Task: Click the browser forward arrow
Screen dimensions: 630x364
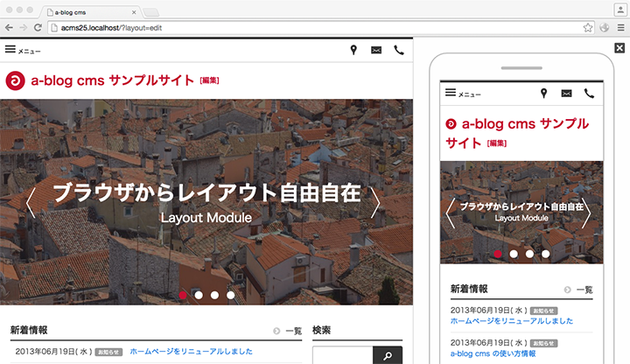Action: [24, 28]
